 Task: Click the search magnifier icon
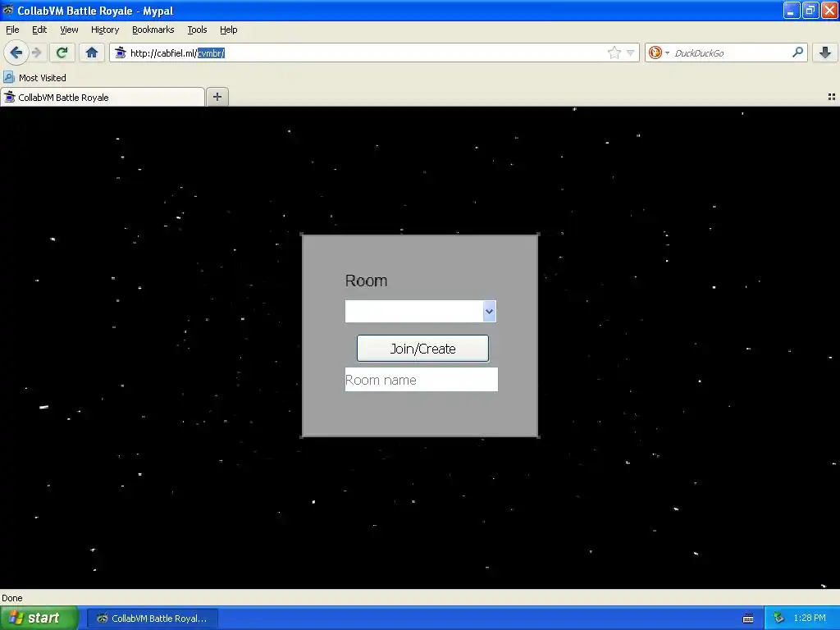pos(797,52)
